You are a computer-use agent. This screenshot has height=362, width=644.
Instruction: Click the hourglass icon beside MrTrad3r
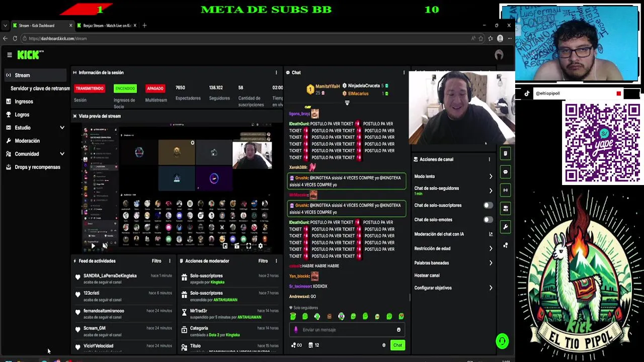184,312
